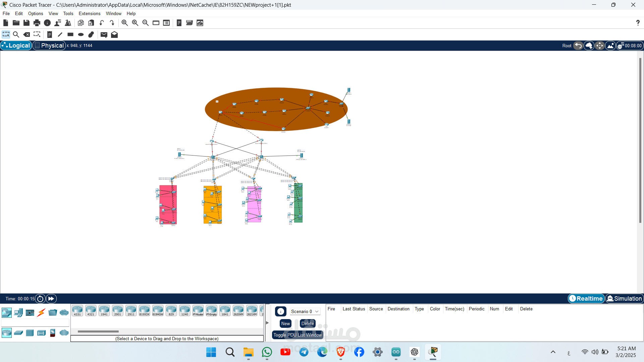644x362 pixels.
Task: Undo the last action
Action: pyautogui.click(x=102, y=23)
